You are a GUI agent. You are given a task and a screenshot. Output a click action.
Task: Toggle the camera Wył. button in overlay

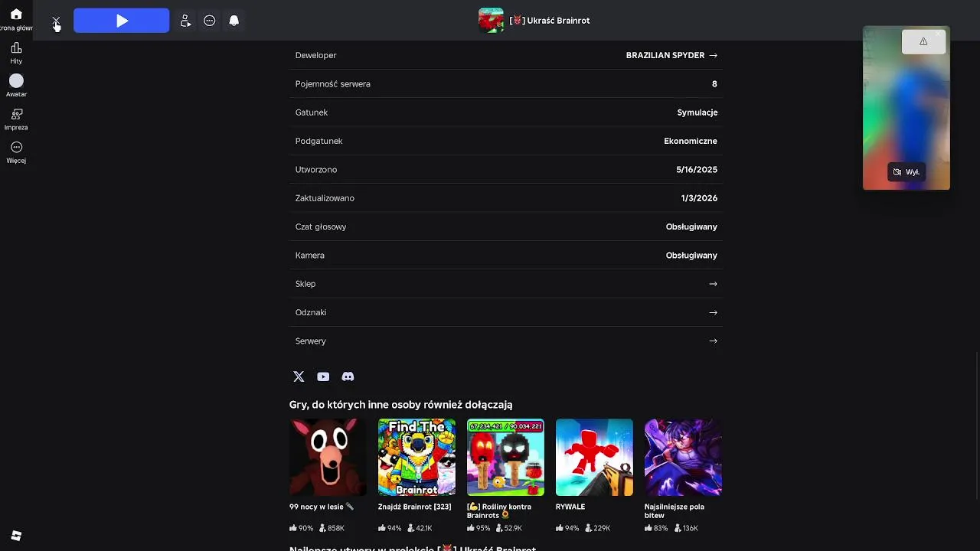906,172
